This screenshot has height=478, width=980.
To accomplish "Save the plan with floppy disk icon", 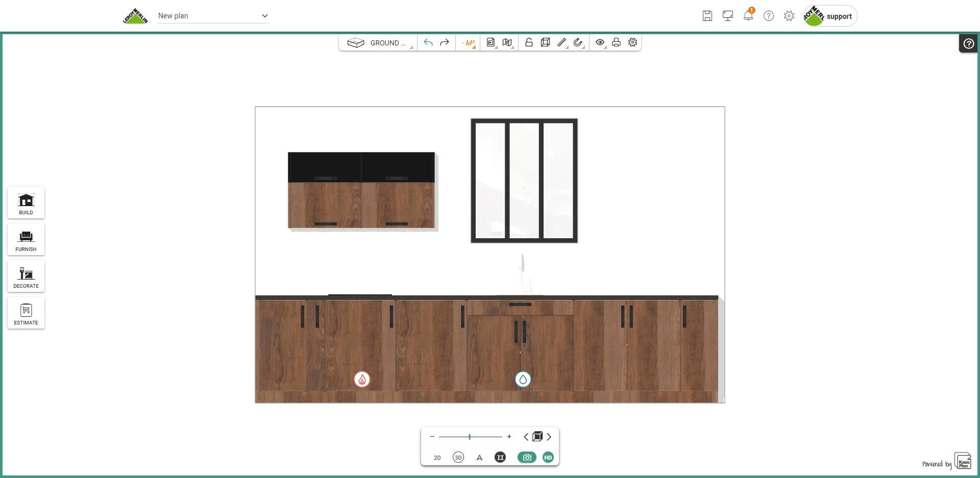I will coord(707,16).
